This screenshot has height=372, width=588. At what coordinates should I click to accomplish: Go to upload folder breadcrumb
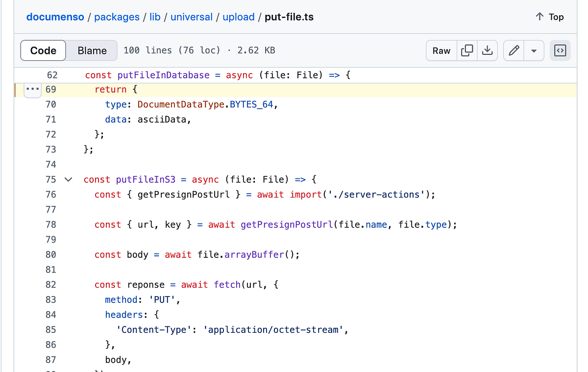tap(239, 17)
